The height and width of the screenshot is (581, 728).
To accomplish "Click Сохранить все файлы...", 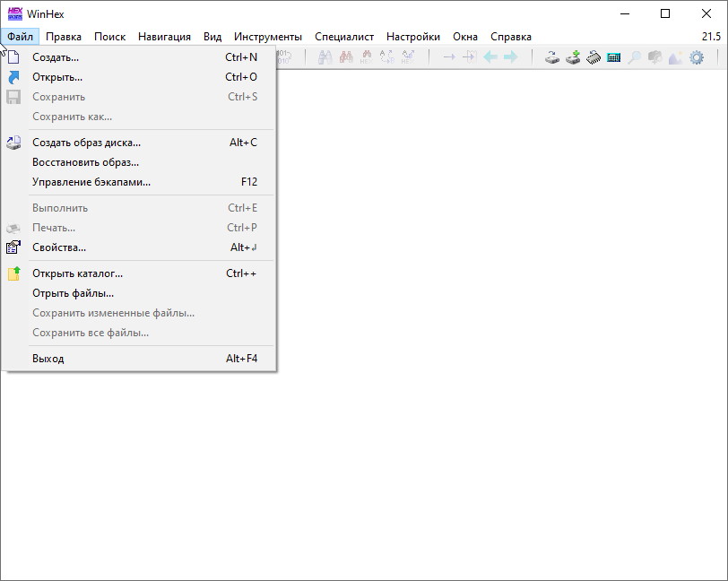I will point(139,333).
